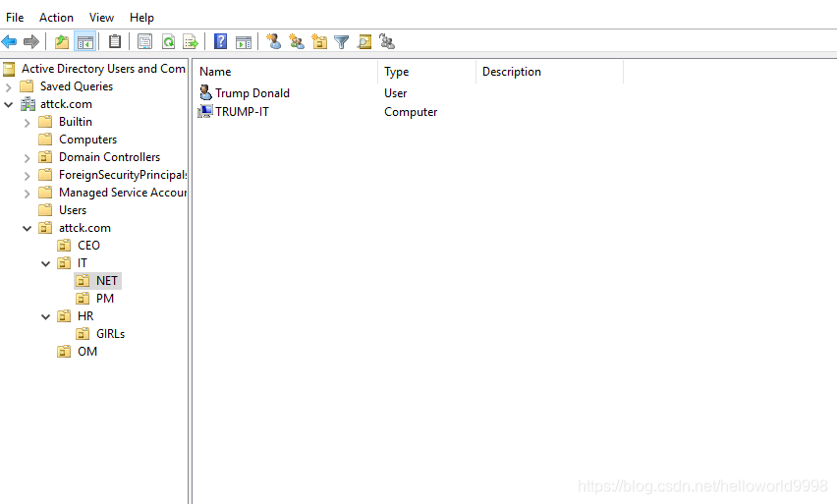
Task: Click the OU folder icon beside PM
Action: click(x=83, y=298)
